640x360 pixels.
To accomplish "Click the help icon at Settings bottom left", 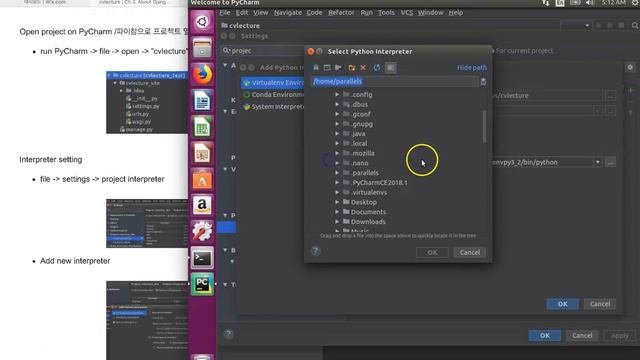I will pos(229,334).
